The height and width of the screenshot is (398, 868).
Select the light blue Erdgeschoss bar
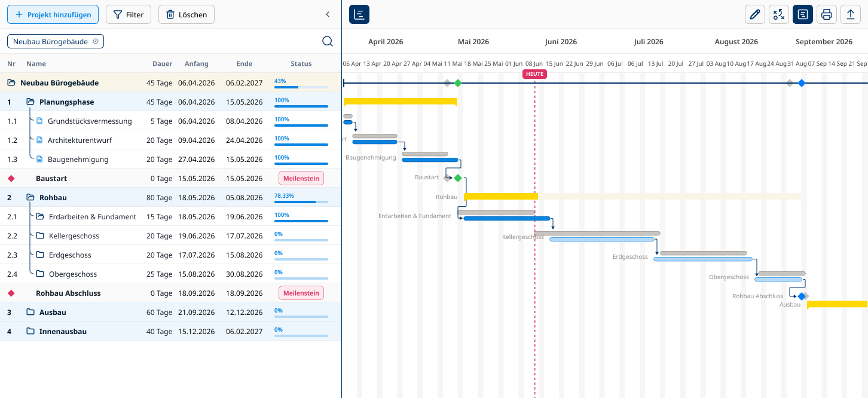tap(703, 259)
